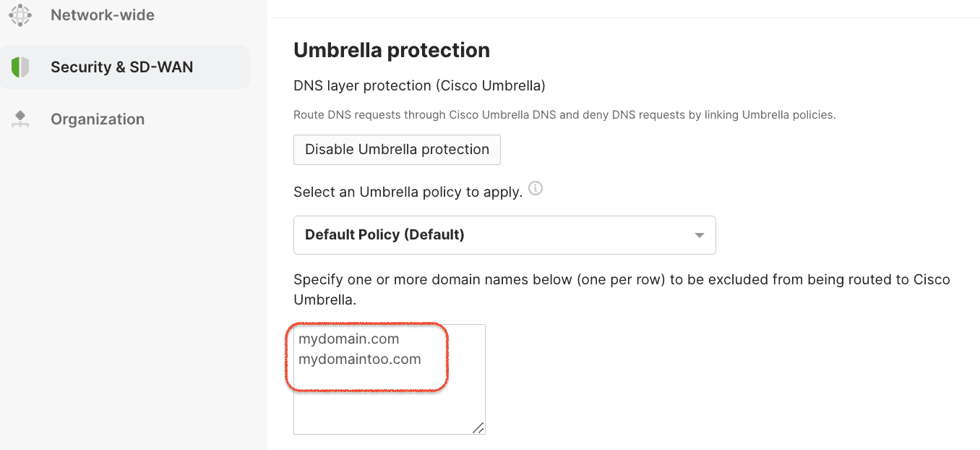980x450 pixels.
Task: Click the Organization topology icon
Action: point(20,119)
